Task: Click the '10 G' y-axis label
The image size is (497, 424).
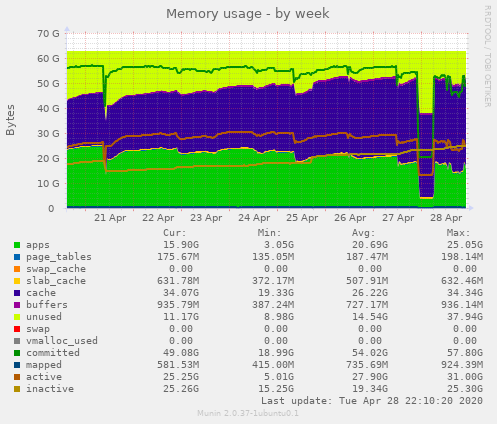Action: click(48, 184)
